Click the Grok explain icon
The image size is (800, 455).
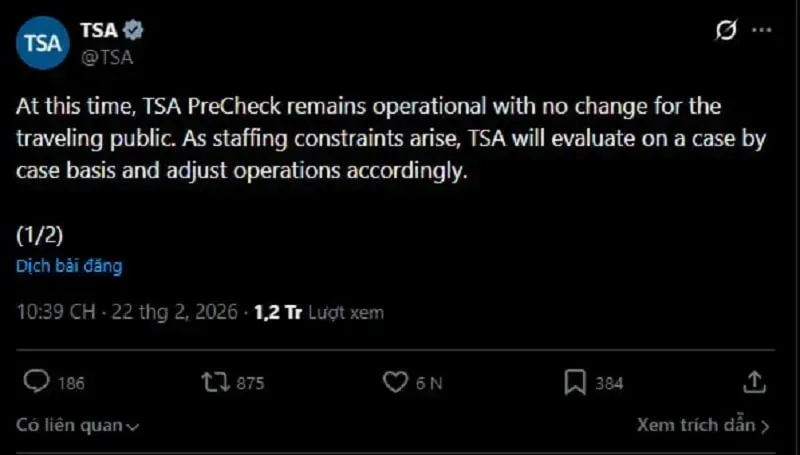coord(726,31)
